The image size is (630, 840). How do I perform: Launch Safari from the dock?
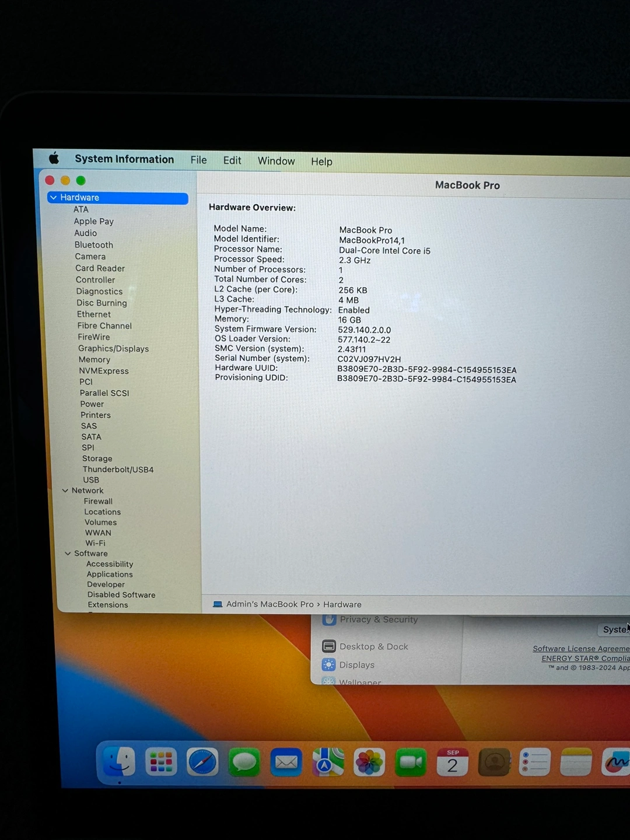202,762
